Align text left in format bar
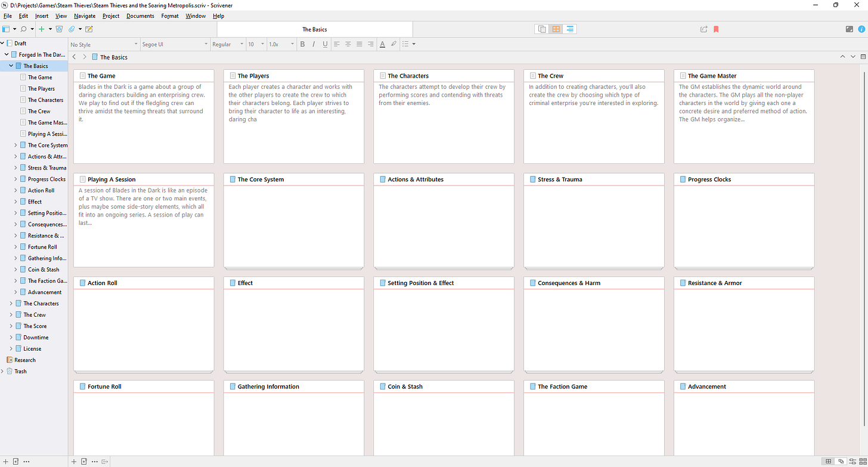The image size is (868, 467). pyautogui.click(x=337, y=44)
